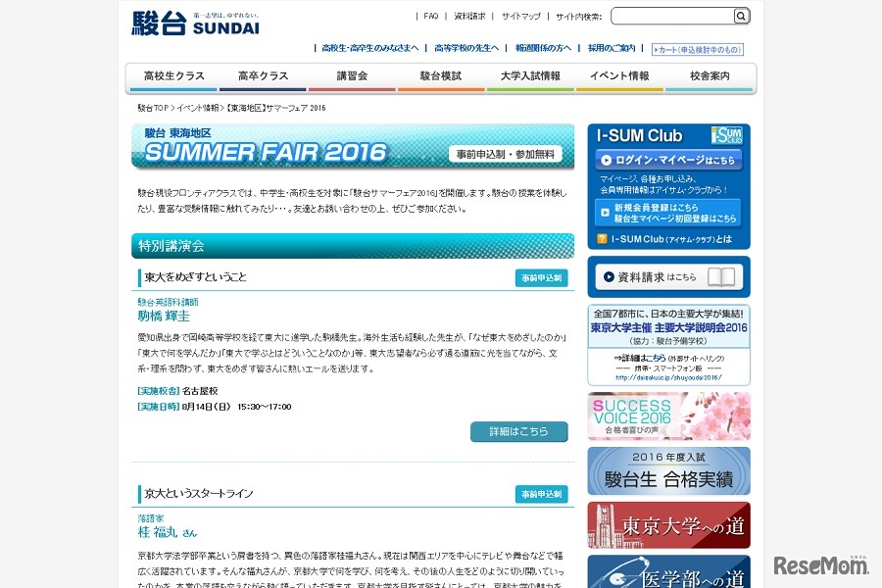Image resolution: width=882 pixels, height=588 pixels.
Task: Open the イベント情報 navigation tab
Action: click(618, 74)
